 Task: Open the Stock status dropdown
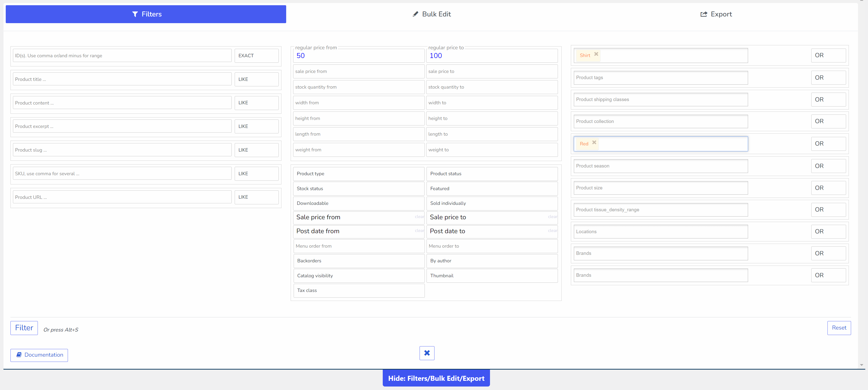pyautogui.click(x=359, y=188)
